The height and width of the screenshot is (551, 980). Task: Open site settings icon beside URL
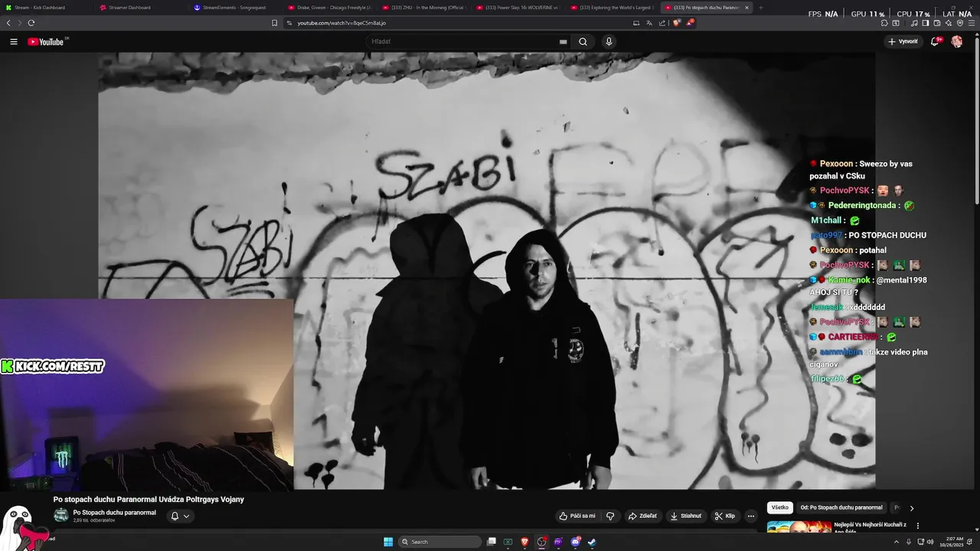(x=289, y=23)
